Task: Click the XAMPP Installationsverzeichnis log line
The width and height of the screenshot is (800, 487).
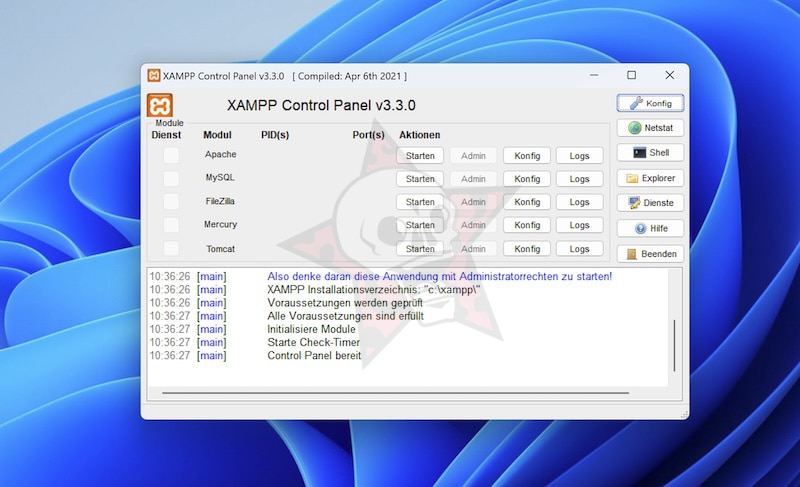Action: coord(374,289)
